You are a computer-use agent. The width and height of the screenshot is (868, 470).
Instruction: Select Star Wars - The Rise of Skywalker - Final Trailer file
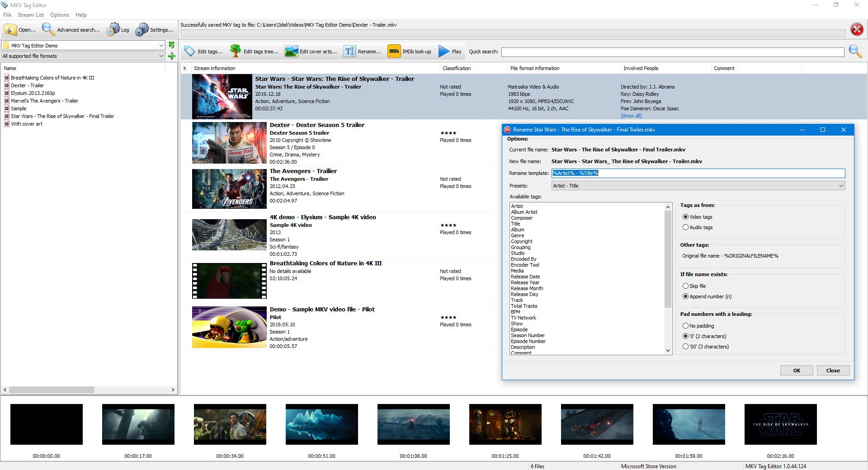[x=62, y=116]
